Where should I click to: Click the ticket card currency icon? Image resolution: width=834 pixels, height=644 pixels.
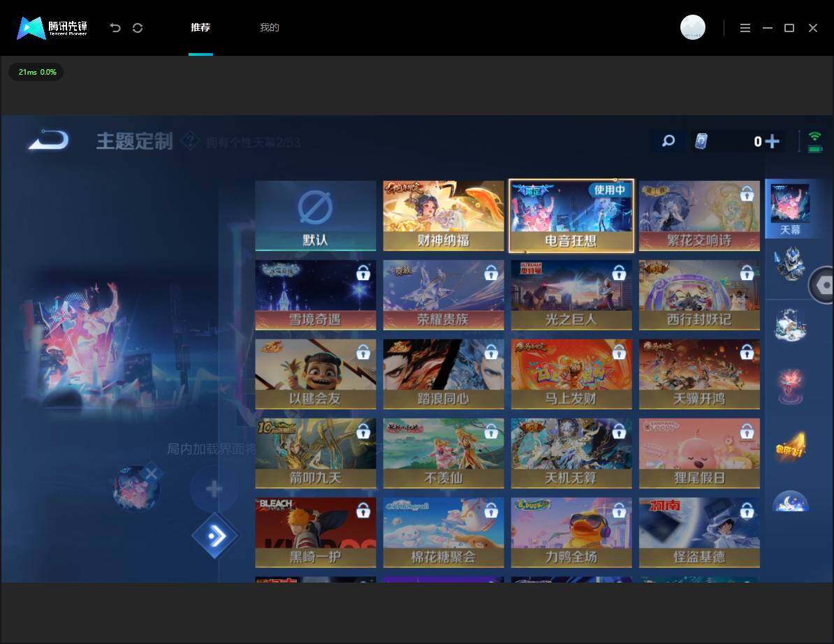pyautogui.click(x=701, y=141)
